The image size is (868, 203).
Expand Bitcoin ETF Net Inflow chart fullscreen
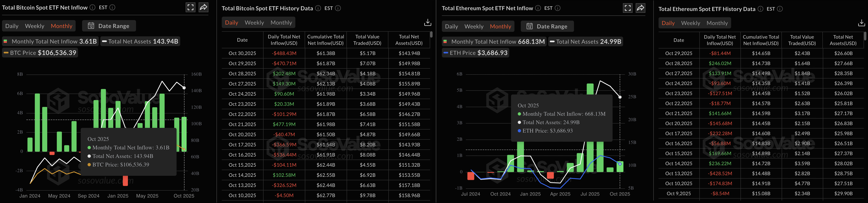tap(191, 8)
